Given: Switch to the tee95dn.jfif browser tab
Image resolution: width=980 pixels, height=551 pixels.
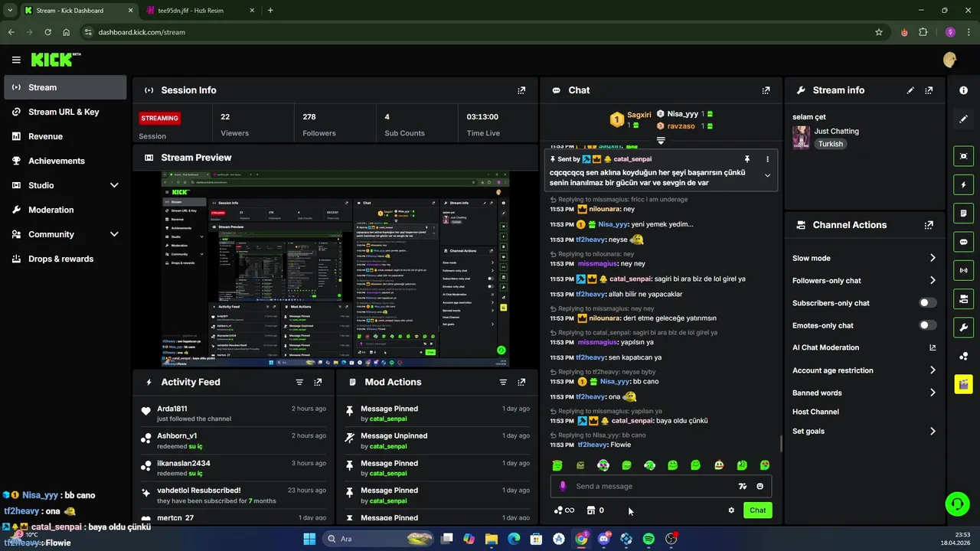Looking at the screenshot, I should [x=199, y=10].
